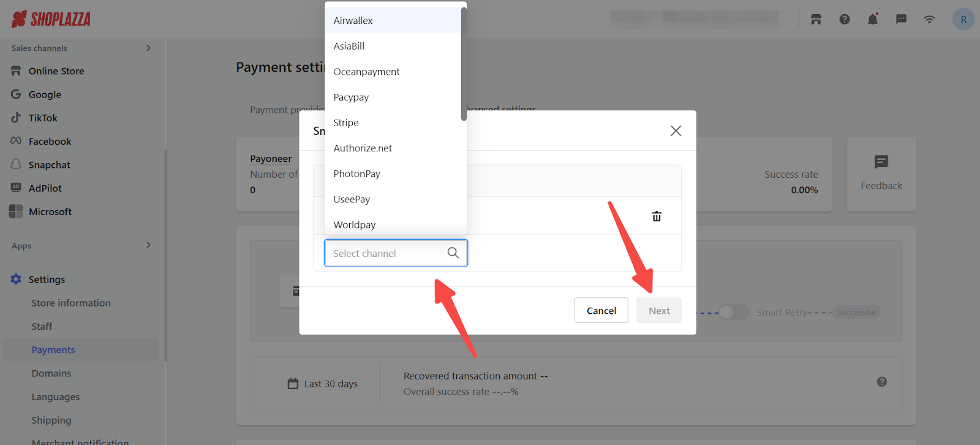Pick Stripe from the channel options

tap(393, 123)
